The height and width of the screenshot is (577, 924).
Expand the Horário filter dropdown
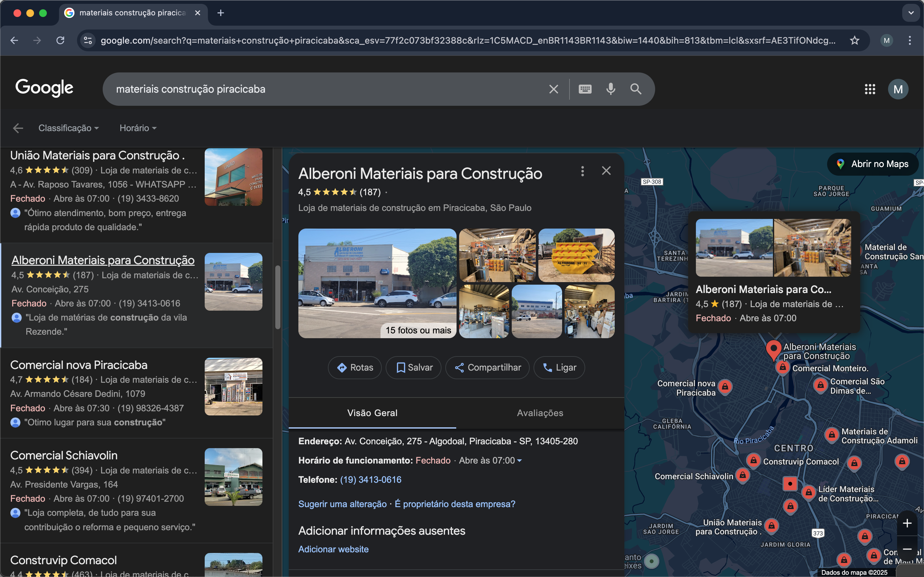(138, 128)
